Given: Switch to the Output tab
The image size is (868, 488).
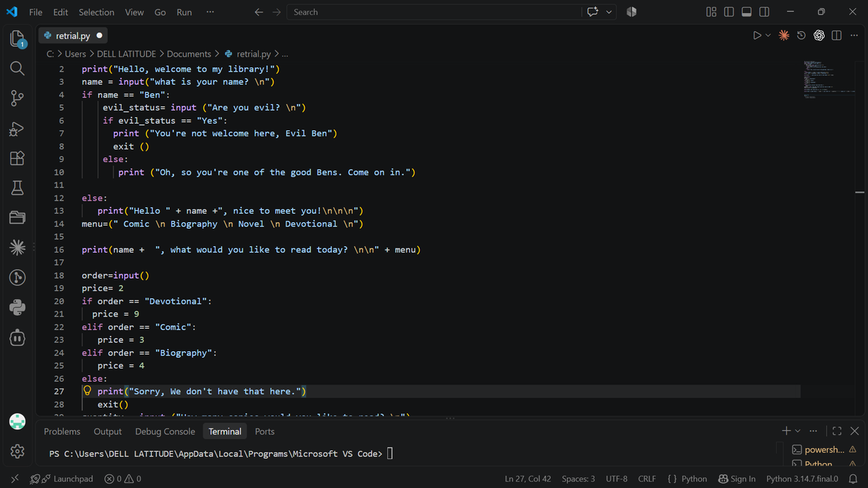Looking at the screenshot, I should pyautogui.click(x=108, y=432).
